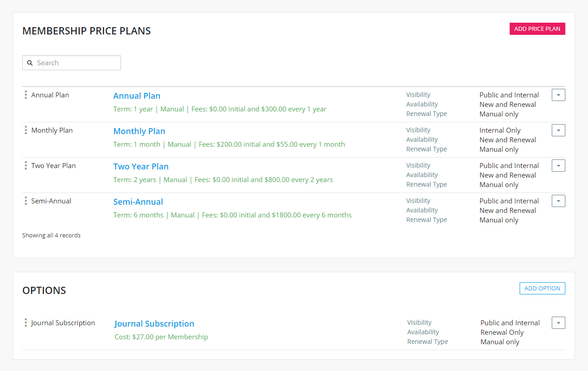Click the Two Year Plan drag handle icon

coord(26,165)
